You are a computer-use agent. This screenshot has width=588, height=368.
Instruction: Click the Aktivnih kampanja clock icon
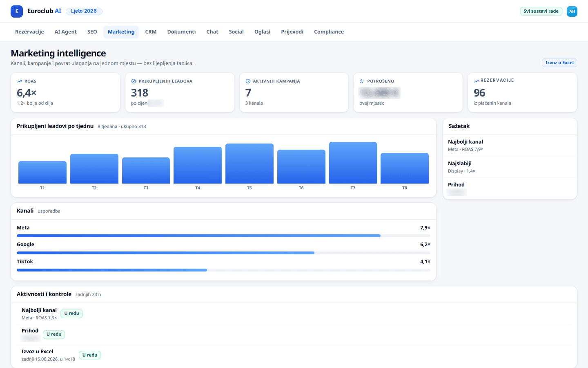(x=248, y=81)
